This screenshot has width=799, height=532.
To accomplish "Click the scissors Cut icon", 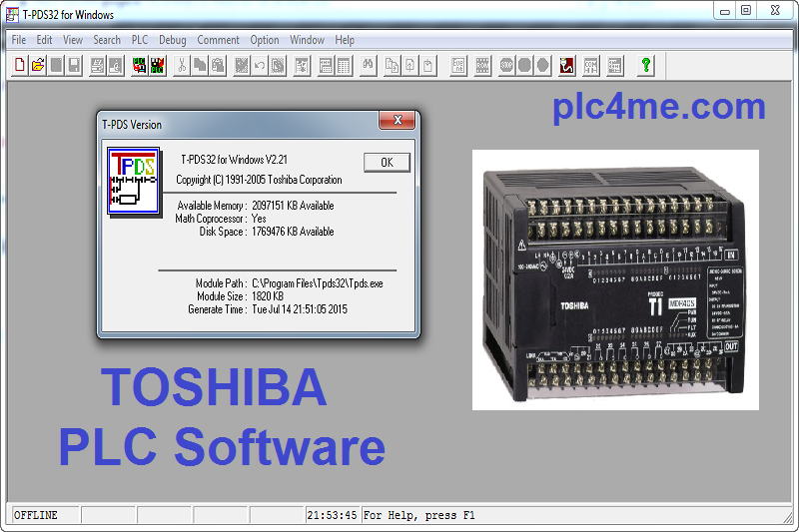I will [182, 66].
